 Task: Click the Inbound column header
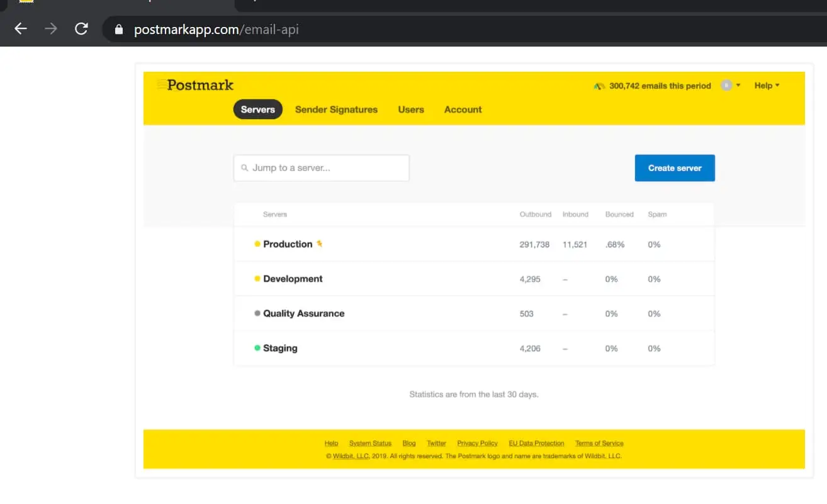575,215
